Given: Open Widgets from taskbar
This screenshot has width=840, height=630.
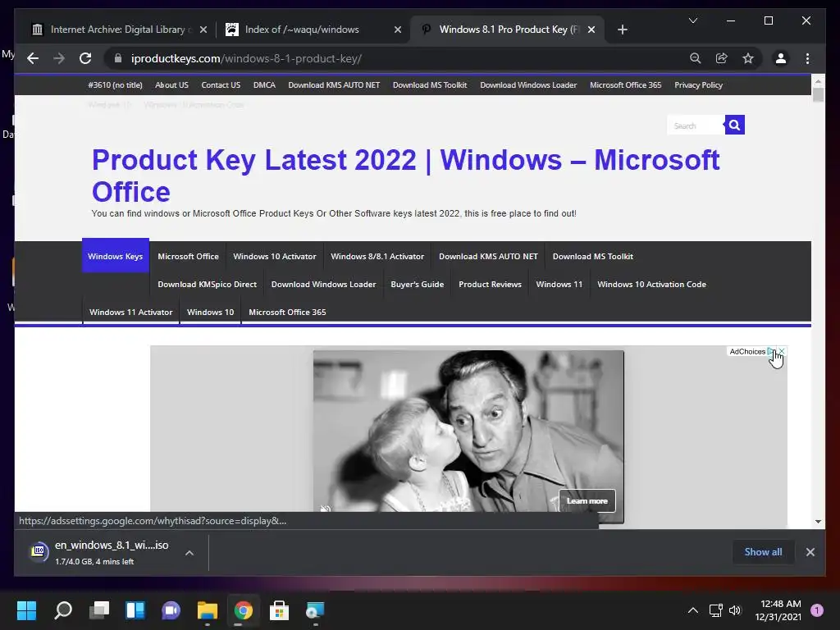Looking at the screenshot, I should (135, 610).
